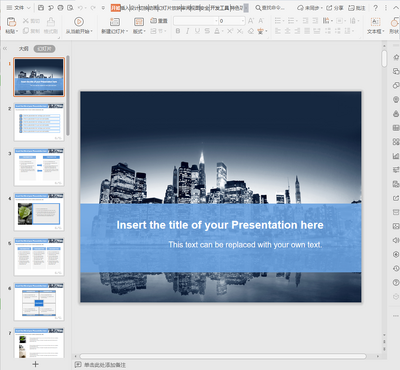Image resolution: width=400 pixels, height=370 pixels.
Task: Clear formatting with the eraser icon
Action: [x=251, y=31]
